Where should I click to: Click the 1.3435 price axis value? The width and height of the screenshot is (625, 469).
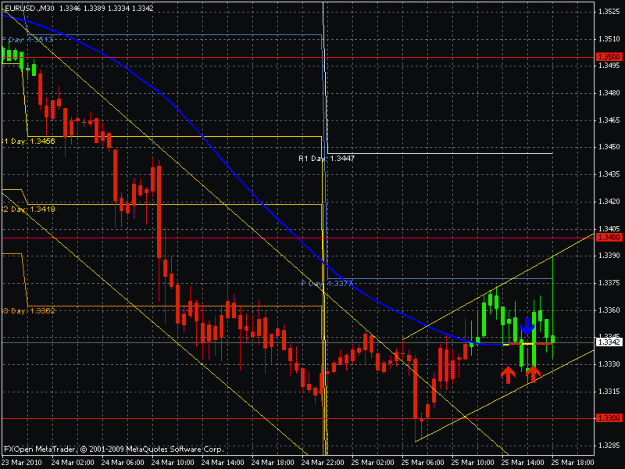609,174
